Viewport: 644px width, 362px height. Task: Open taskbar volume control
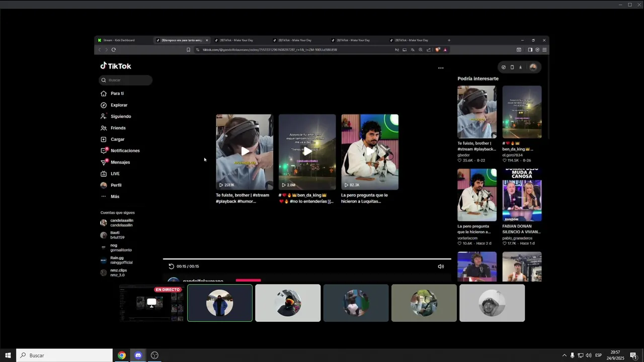[x=588, y=355]
